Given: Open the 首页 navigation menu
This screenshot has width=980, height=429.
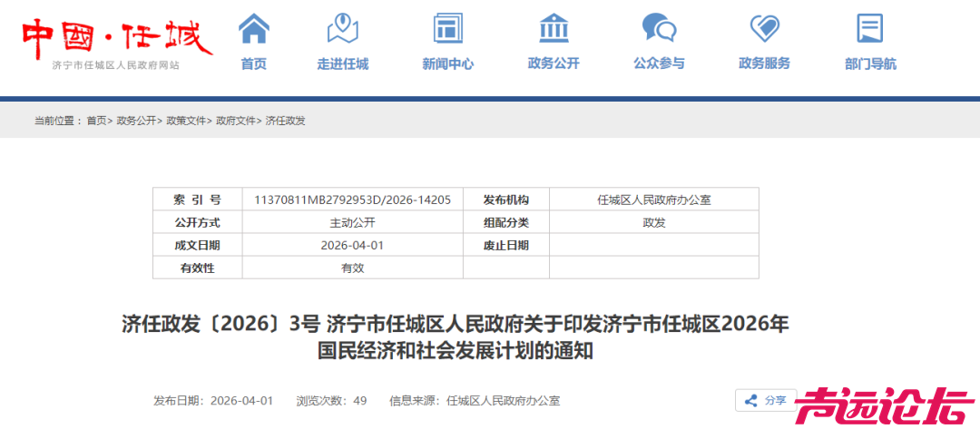Looking at the screenshot, I should tap(254, 63).
